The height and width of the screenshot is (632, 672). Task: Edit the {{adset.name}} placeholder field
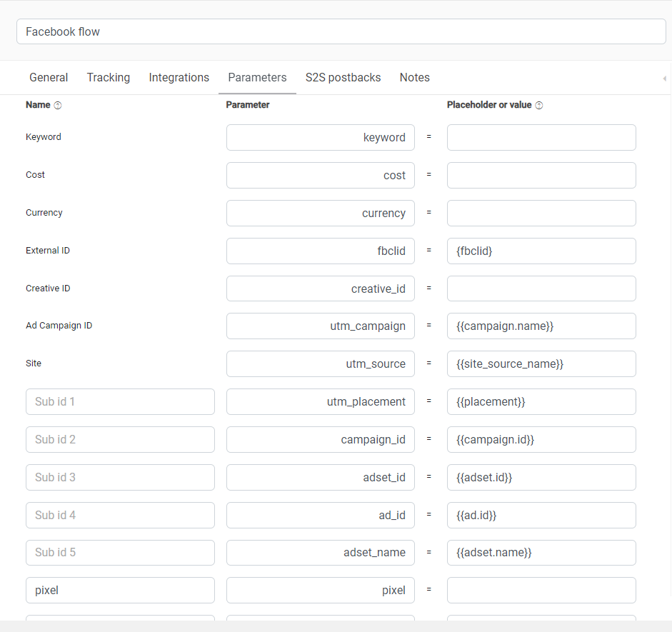(x=541, y=553)
